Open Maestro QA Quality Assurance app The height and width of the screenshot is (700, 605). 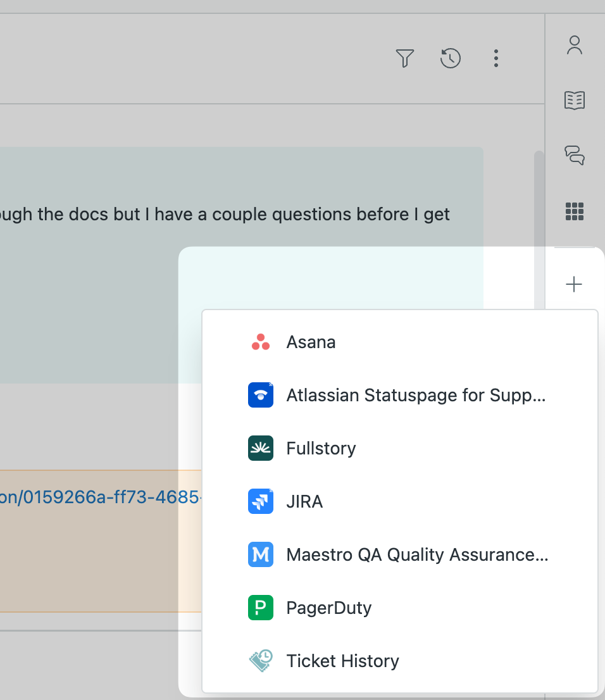416,555
